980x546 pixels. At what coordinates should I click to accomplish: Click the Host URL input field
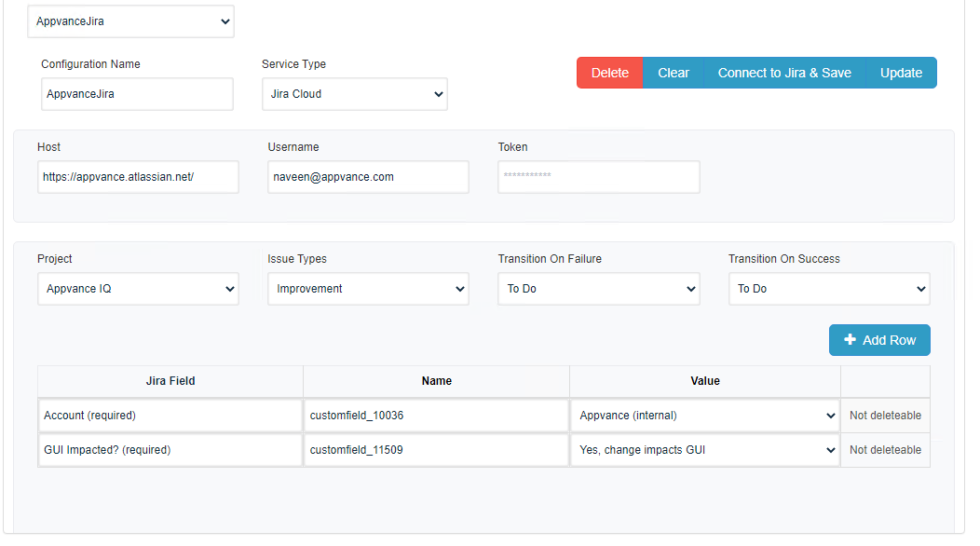coord(138,177)
